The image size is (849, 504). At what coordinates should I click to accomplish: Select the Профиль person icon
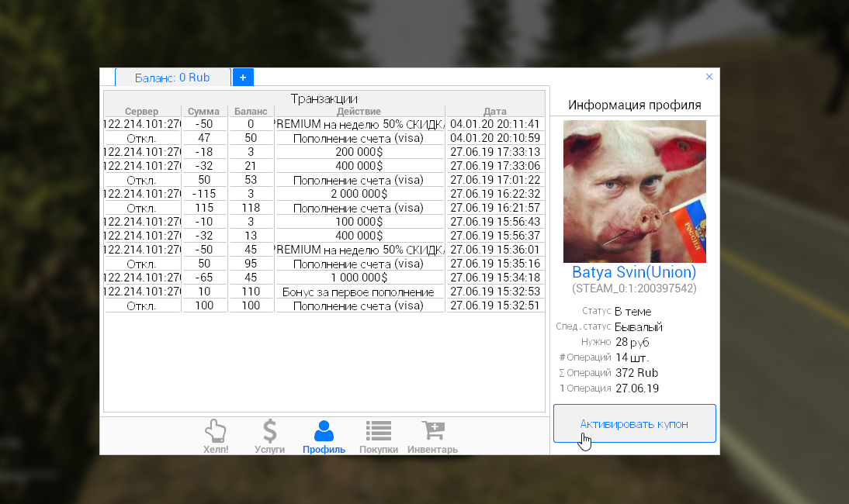pos(324,437)
